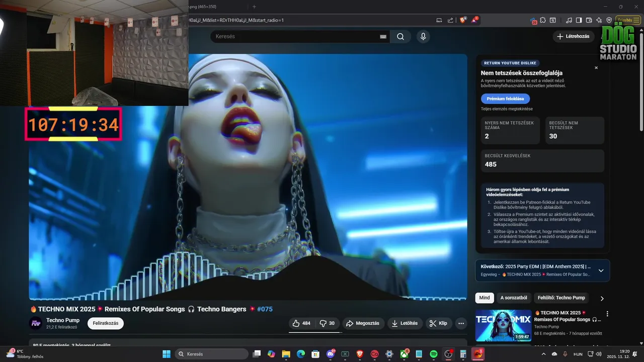Show more filter chips with right arrow
The height and width of the screenshot is (362, 644).
pos(602,298)
